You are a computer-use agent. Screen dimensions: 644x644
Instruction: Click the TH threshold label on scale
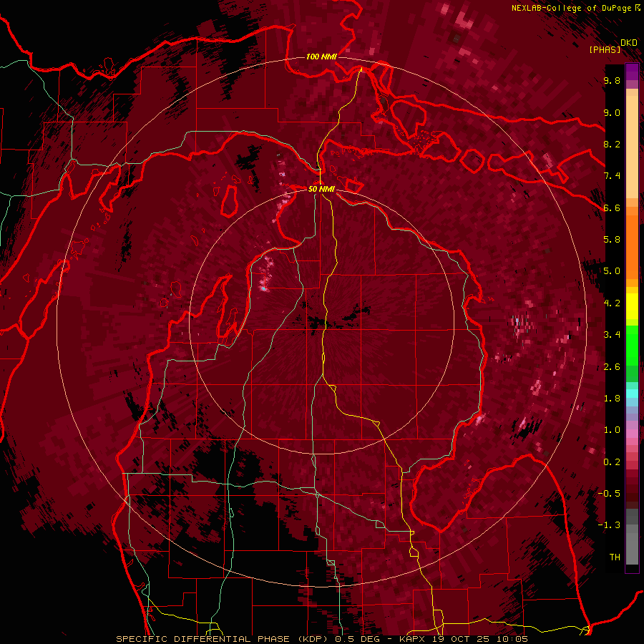click(615, 557)
